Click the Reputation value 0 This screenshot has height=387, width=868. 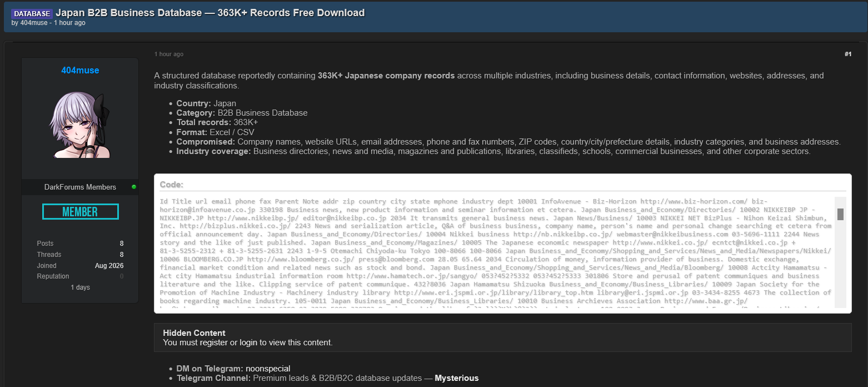pyautogui.click(x=122, y=276)
